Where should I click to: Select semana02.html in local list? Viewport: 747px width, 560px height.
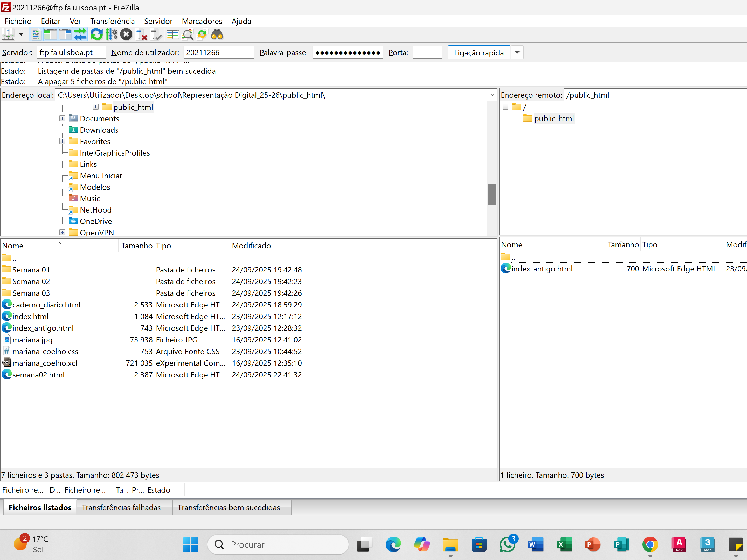[x=38, y=375]
